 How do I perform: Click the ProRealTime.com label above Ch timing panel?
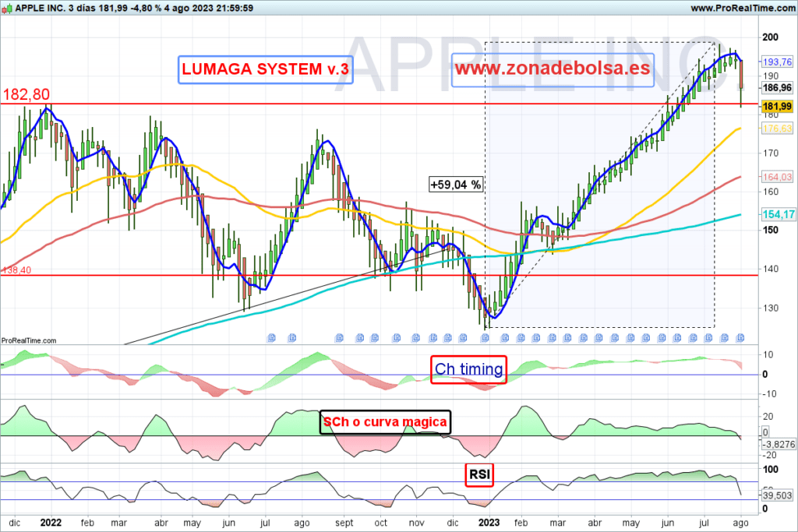click(x=29, y=340)
